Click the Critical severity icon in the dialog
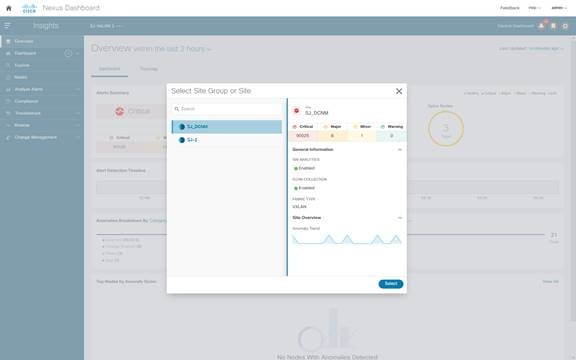 (295, 126)
